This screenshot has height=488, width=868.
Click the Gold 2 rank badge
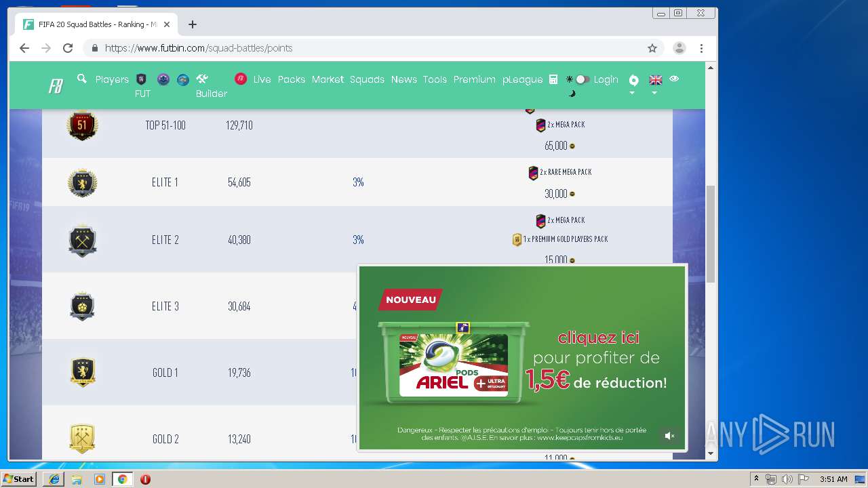pos(82,439)
